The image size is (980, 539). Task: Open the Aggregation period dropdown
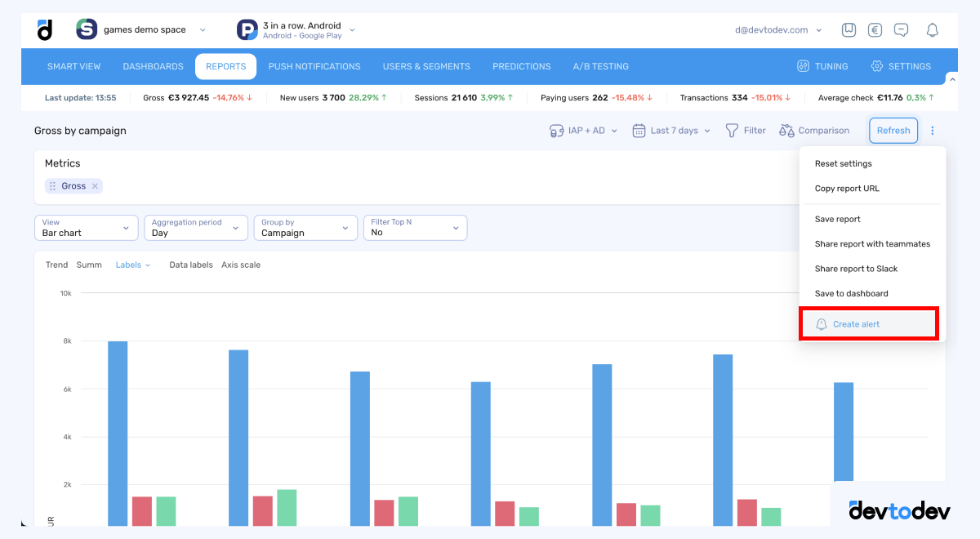point(195,228)
